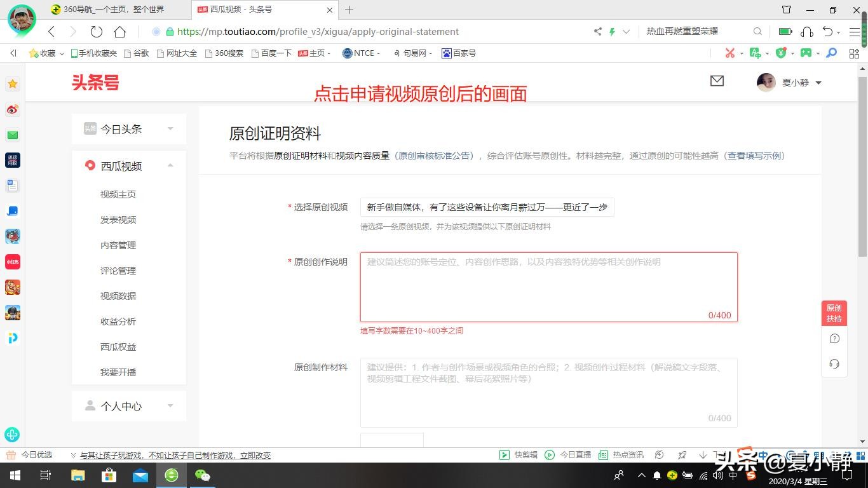The image size is (868, 488).
Task: Open the 查看填写示例 link
Action: tap(755, 156)
